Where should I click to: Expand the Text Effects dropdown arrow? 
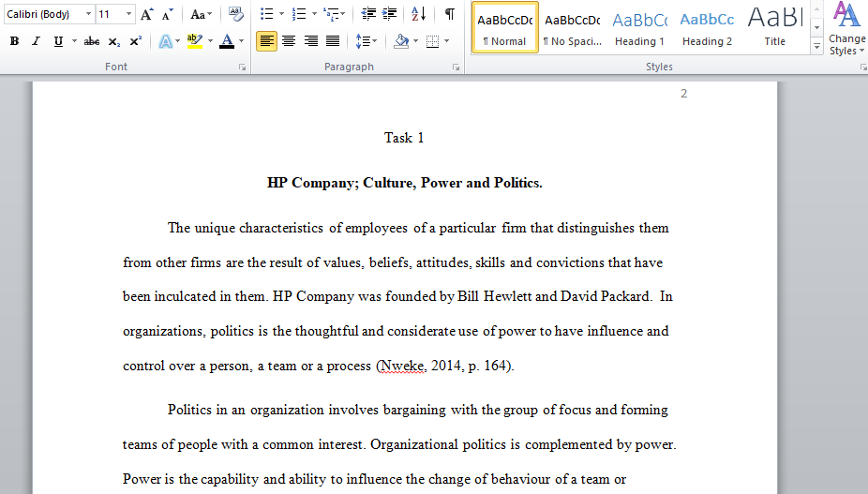coord(178,41)
